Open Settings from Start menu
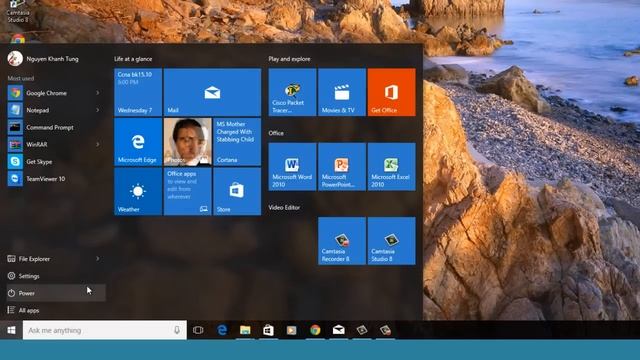 pyautogui.click(x=56, y=276)
